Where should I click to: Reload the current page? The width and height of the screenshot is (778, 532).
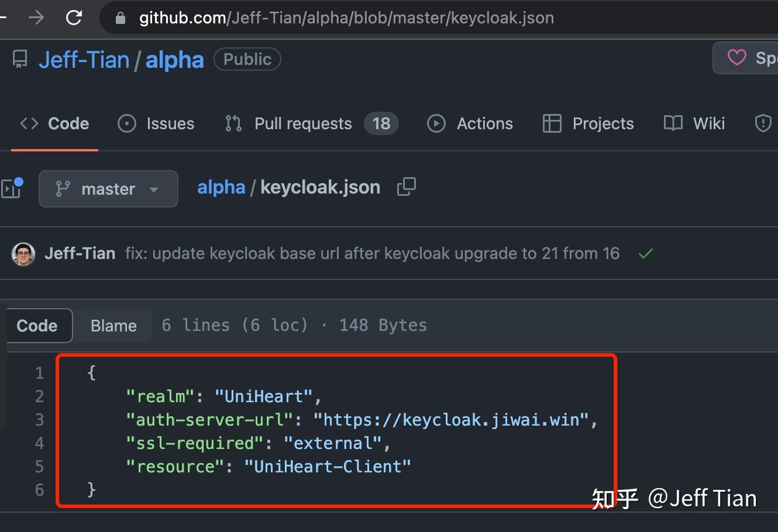(x=74, y=18)
